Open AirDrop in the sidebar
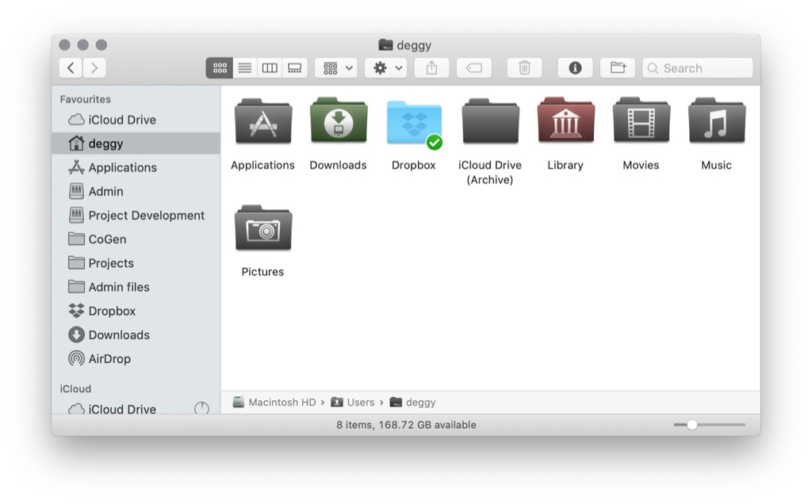 136,359
